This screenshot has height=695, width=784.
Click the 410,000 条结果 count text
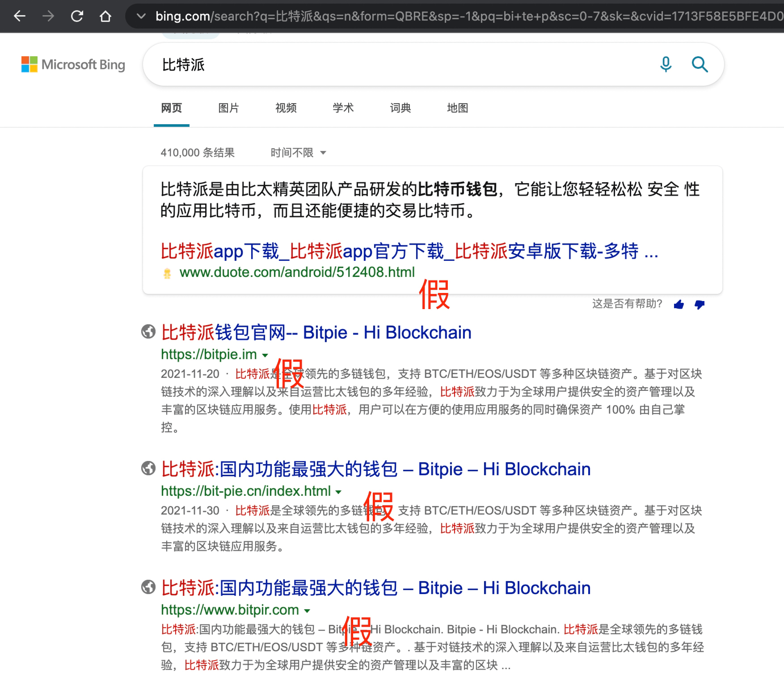point(198,153)
